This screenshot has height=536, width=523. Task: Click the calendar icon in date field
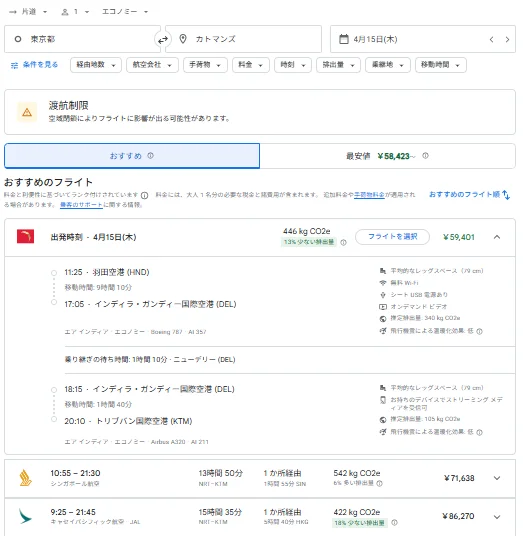(344, 39)
